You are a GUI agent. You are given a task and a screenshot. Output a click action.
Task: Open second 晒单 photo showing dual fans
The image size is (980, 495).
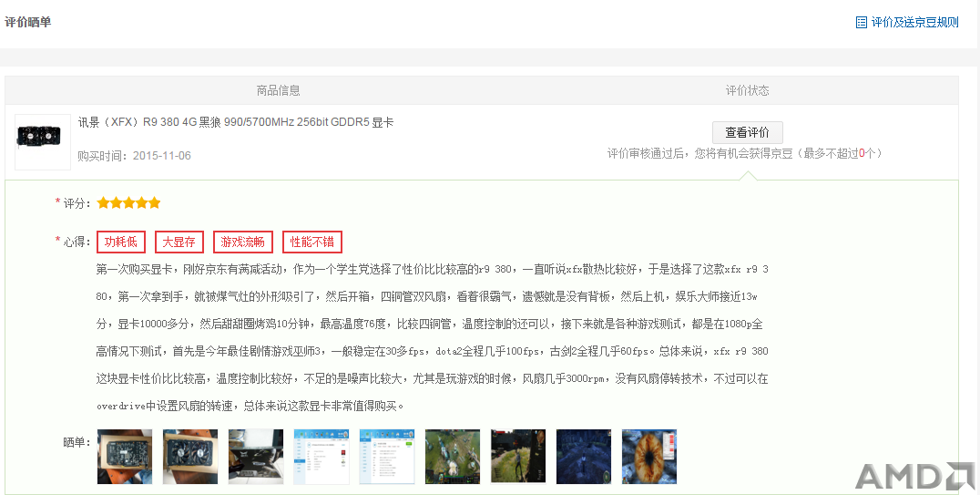click(x=190, y=456)
